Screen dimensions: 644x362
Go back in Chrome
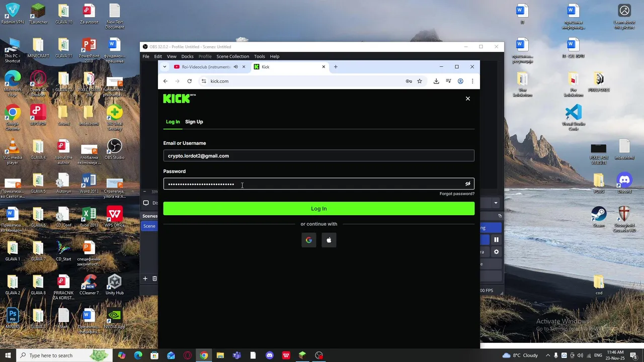[165, 81]
